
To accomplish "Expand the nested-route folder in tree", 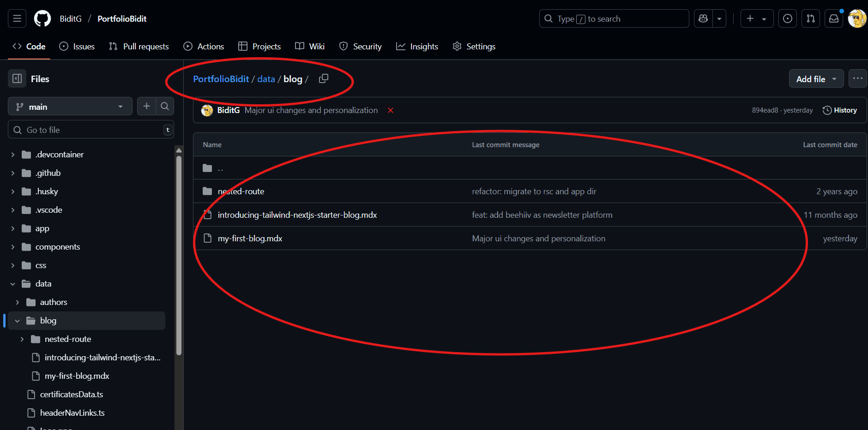I will [22, 339].
